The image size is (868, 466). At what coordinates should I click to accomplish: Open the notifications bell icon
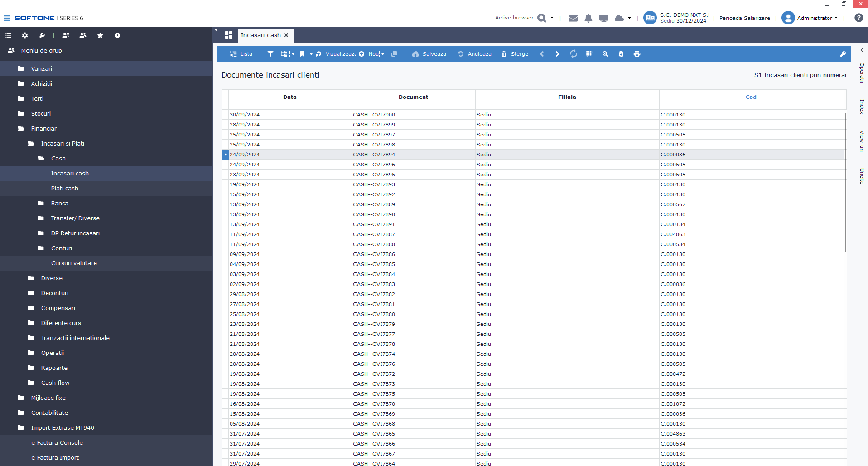588,18
